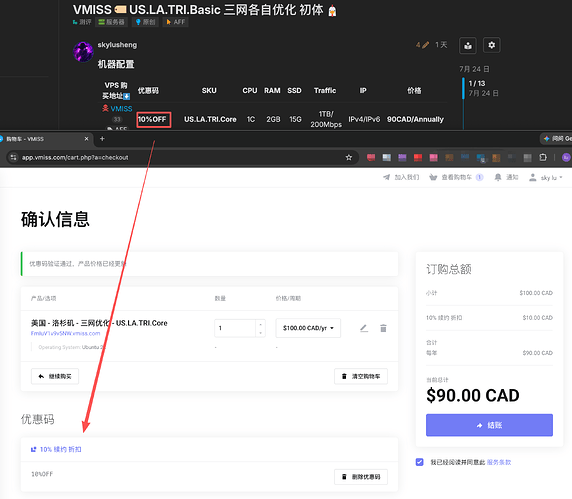The height and width of the screenshot is (499, 572).
Task: Click the $10.00 CAD discount value
Action: pos(537,318)
